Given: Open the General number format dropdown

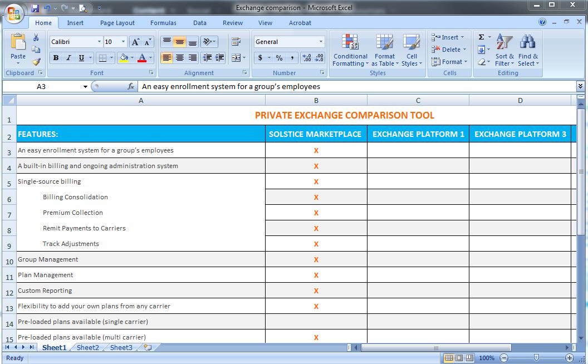Looking at the screenshot, I should click(x=321, y=42).
